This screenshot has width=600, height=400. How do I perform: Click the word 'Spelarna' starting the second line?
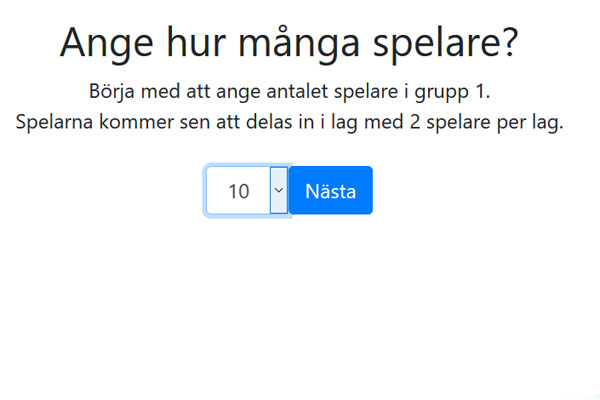54,123
